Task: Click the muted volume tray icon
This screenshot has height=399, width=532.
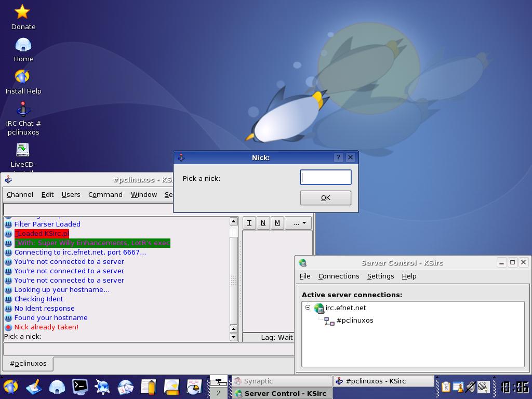Action: click(x=471, y=387)
